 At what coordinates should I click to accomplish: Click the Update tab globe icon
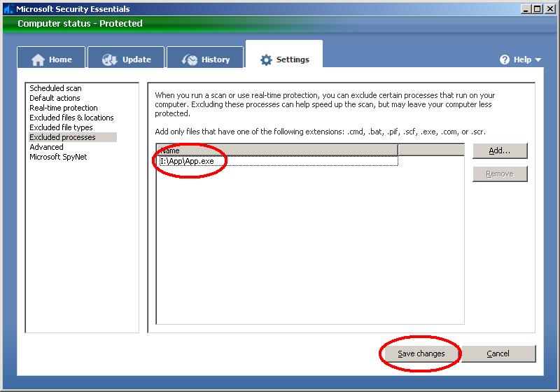click(x=109, y=59)
